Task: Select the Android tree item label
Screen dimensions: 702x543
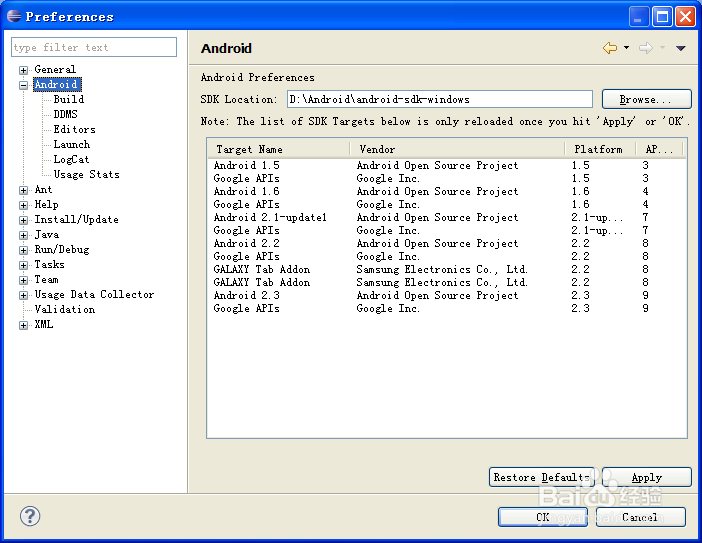Action: pyautogui.click(x=57, y=84)
